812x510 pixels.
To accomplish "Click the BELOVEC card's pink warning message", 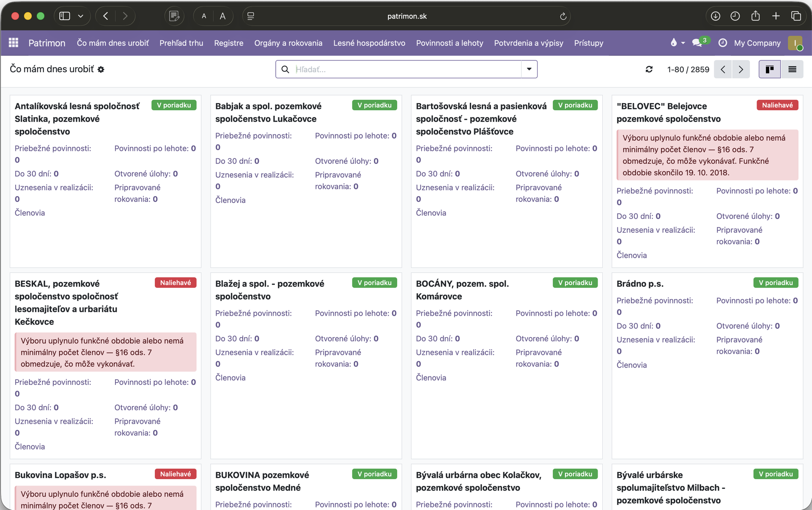I will tap(708, 155).
